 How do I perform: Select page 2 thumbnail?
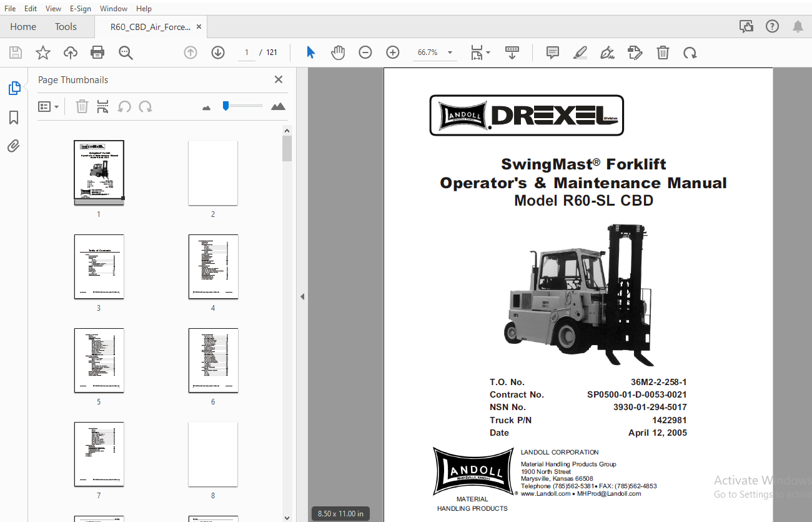(x=213, y=173)
